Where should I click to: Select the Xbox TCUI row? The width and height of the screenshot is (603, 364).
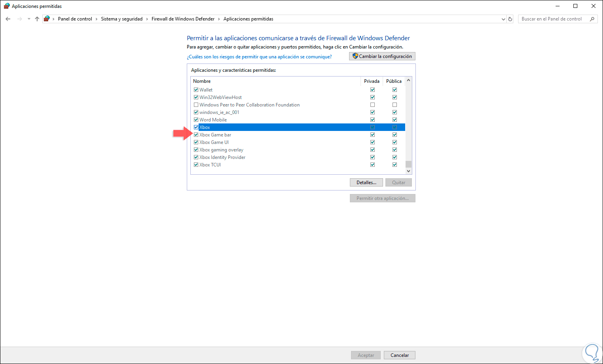click(298, 165)
